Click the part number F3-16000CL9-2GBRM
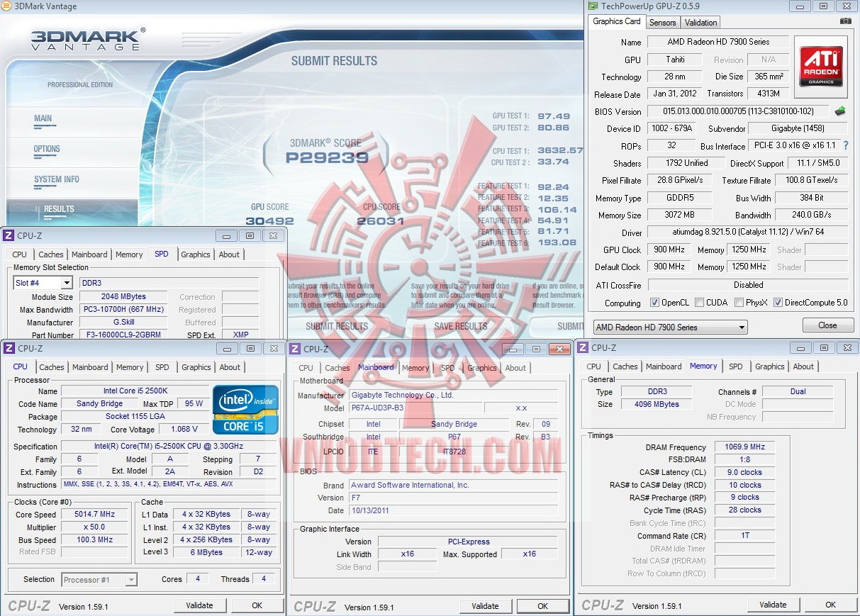Screen dimensions: 860x616 click(x=125, y=335)
